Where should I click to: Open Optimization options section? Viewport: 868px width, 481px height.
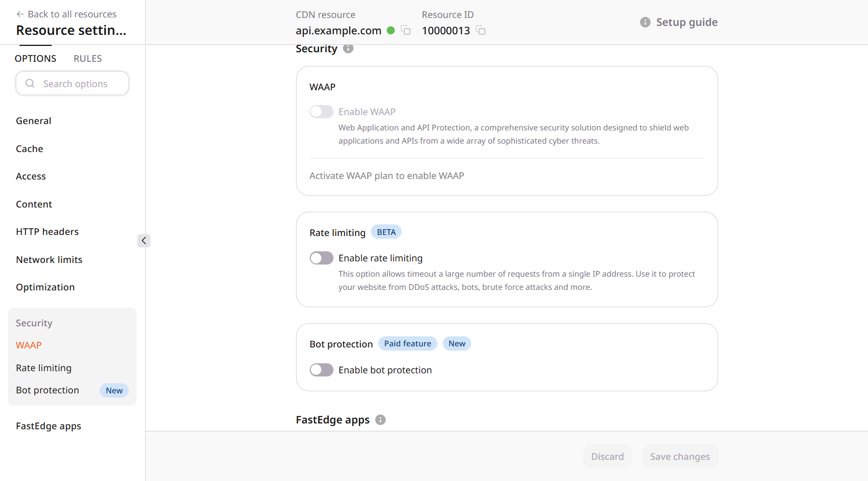tap(45, 287)
